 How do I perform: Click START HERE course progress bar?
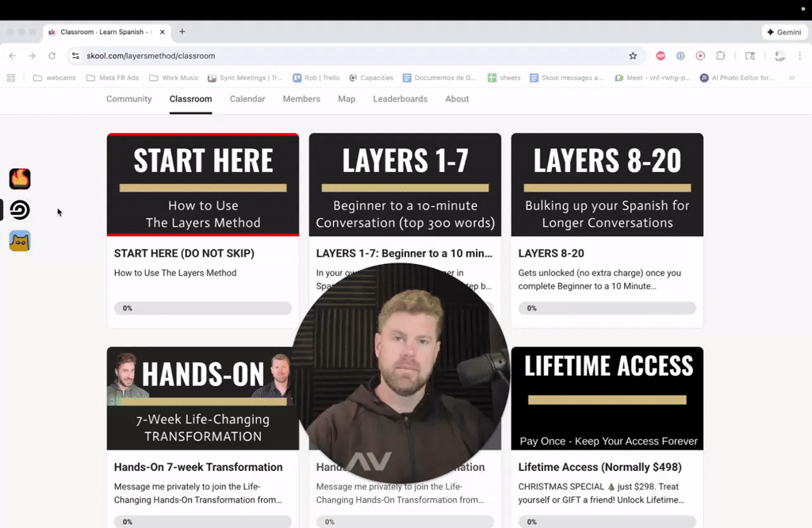[x=203, y=308]
